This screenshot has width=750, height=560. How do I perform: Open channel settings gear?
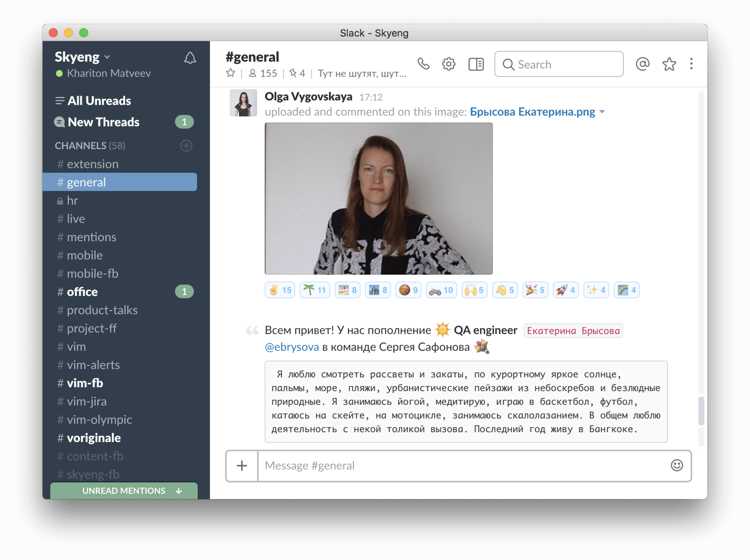coord(448,64)
